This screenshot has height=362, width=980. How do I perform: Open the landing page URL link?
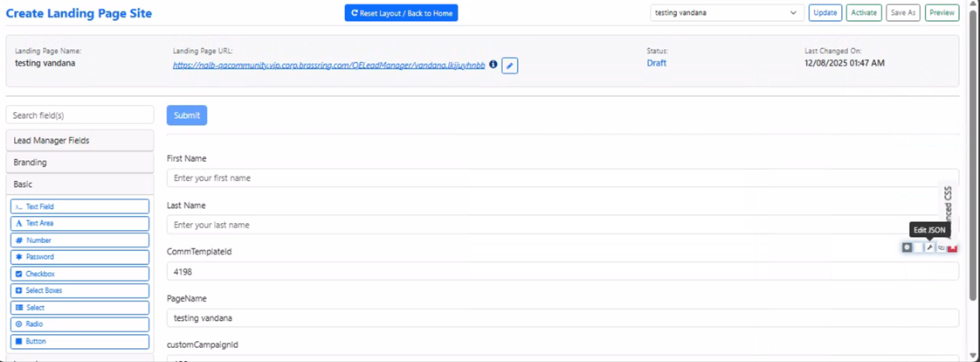(x=328, y=65)
